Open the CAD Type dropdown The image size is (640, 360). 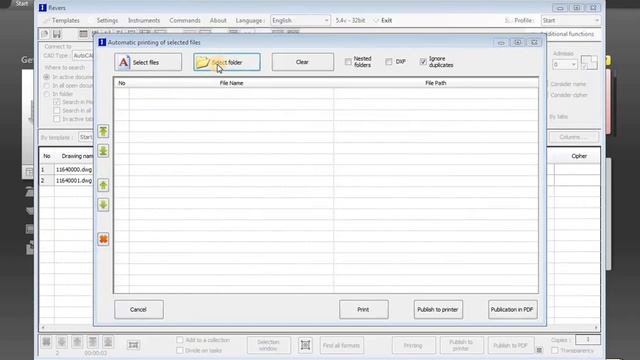pyautogui.click(x=83, y=56)
